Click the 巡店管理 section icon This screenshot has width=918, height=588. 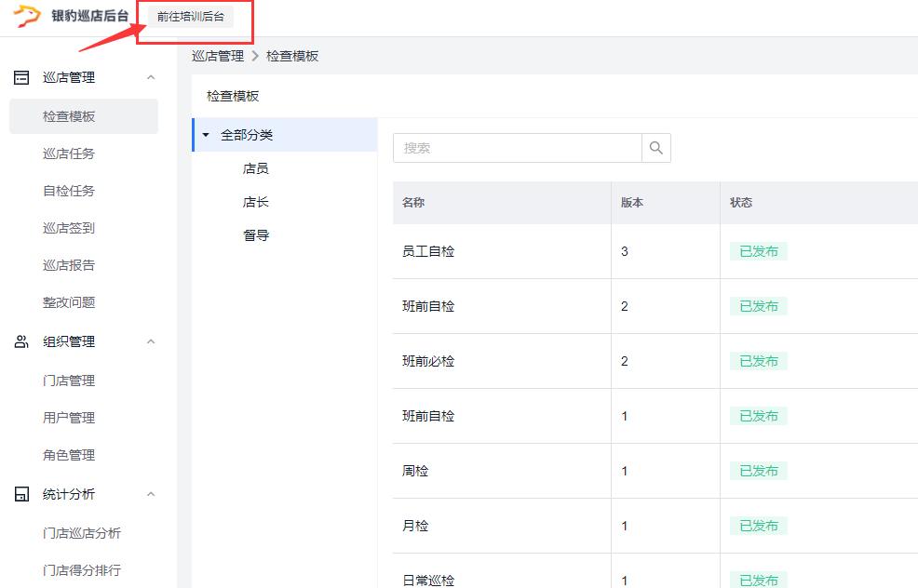[x=21, y=77]
